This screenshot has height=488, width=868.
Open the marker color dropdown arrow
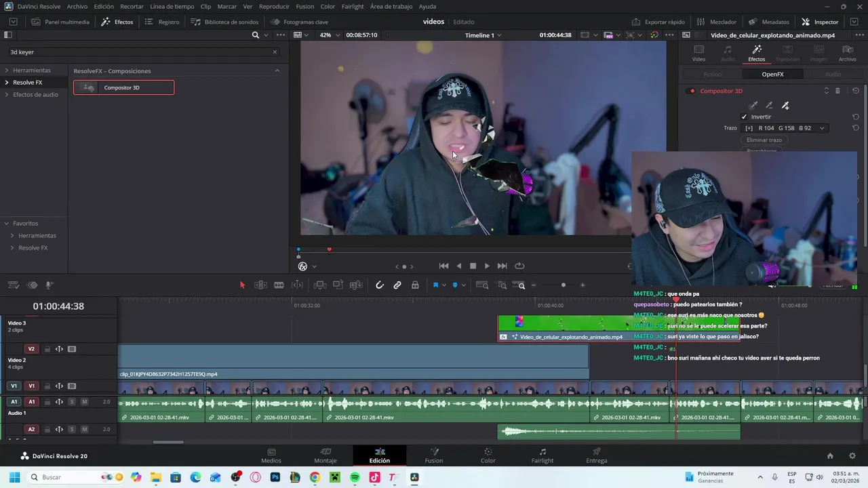click(463, 285)
